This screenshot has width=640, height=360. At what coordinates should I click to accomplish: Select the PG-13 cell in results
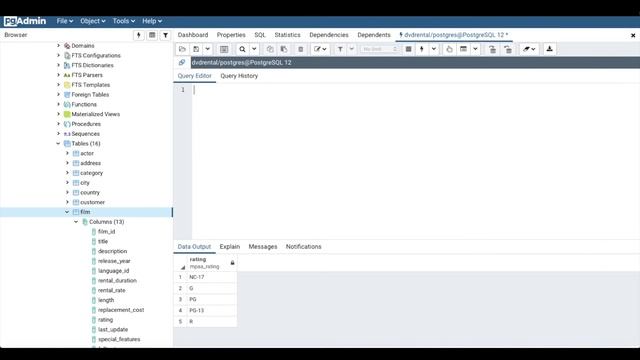pyautogui.click(x=212, y=311)
